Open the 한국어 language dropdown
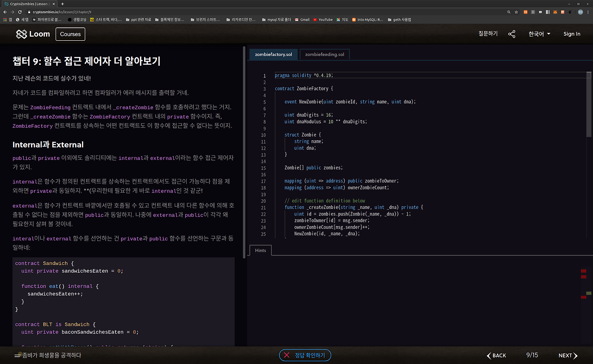The image size is (593, 364). (x=539, y=34)
